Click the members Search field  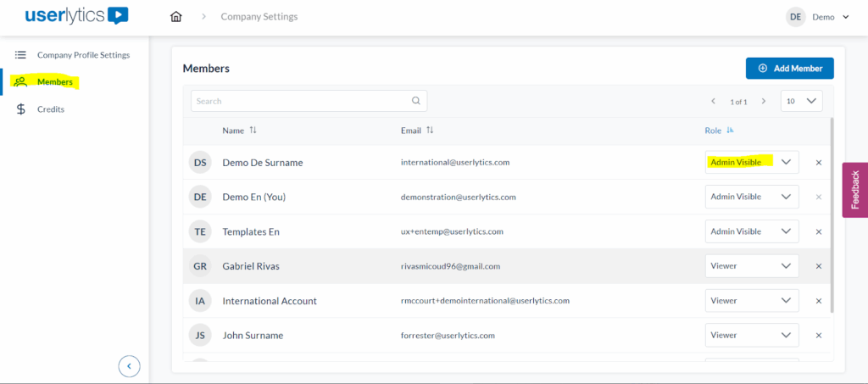tap(301, 101)
